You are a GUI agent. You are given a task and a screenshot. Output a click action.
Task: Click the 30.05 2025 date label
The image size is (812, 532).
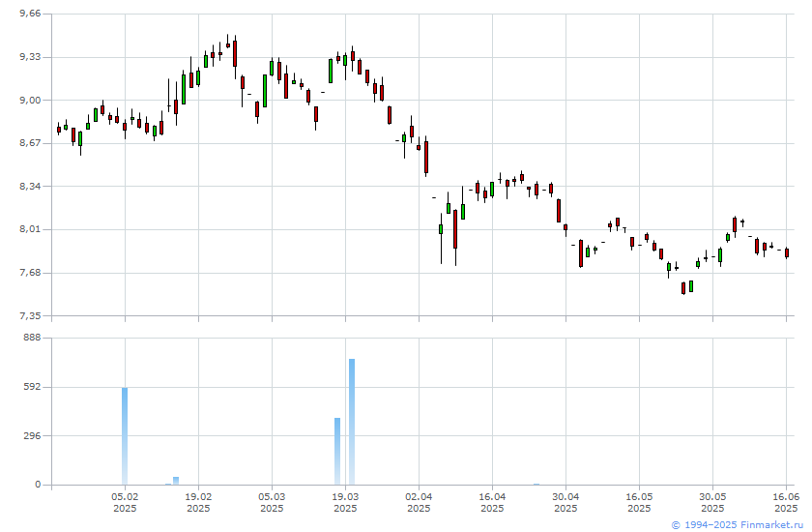pos(713,502)
